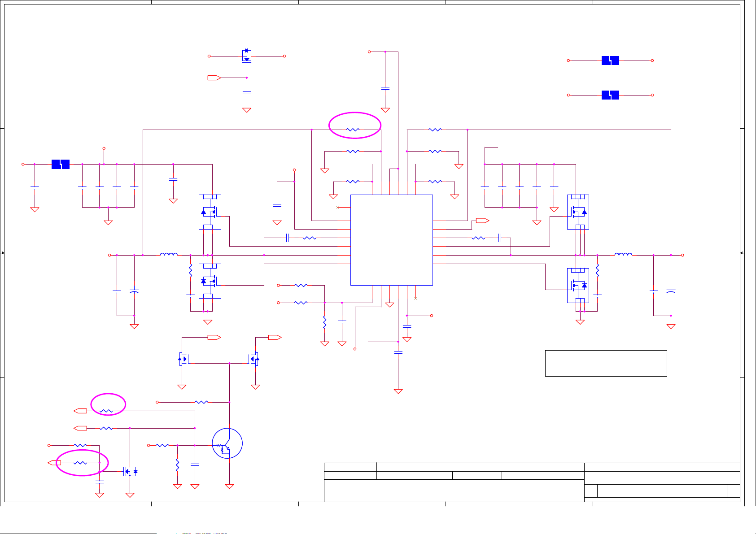Click the upper blue jumper symbol at top right

[x=610, y=61]
